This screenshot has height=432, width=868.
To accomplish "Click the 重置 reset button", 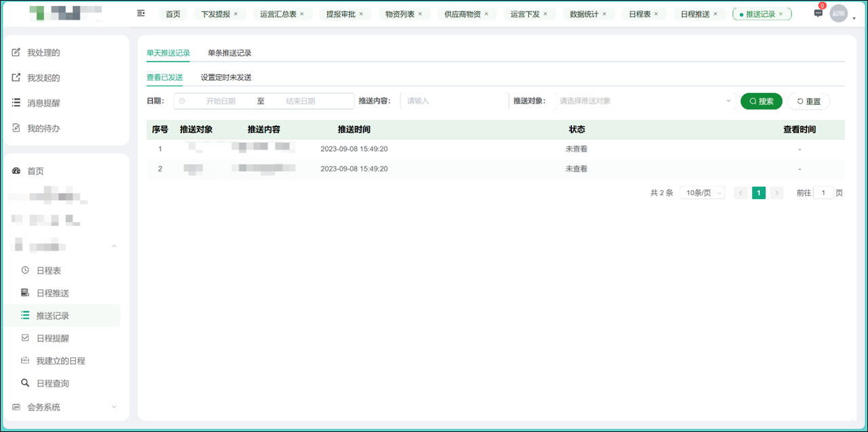I will (808, 101).
